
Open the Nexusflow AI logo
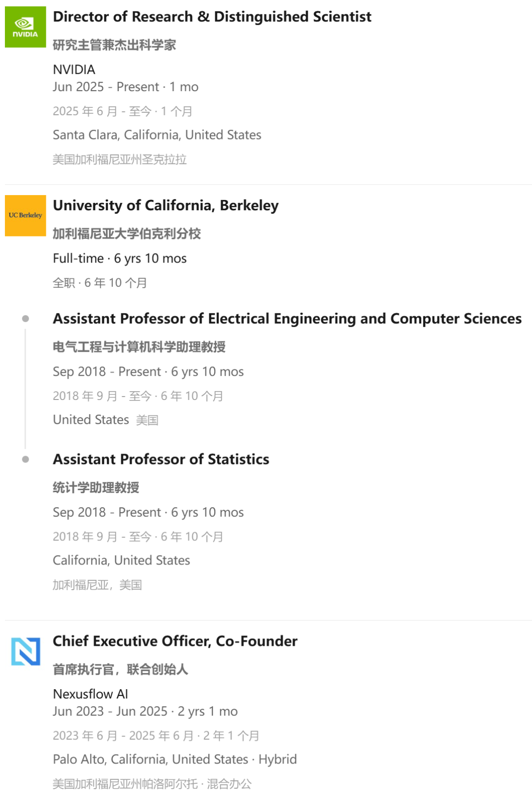(x=25, y=651)
